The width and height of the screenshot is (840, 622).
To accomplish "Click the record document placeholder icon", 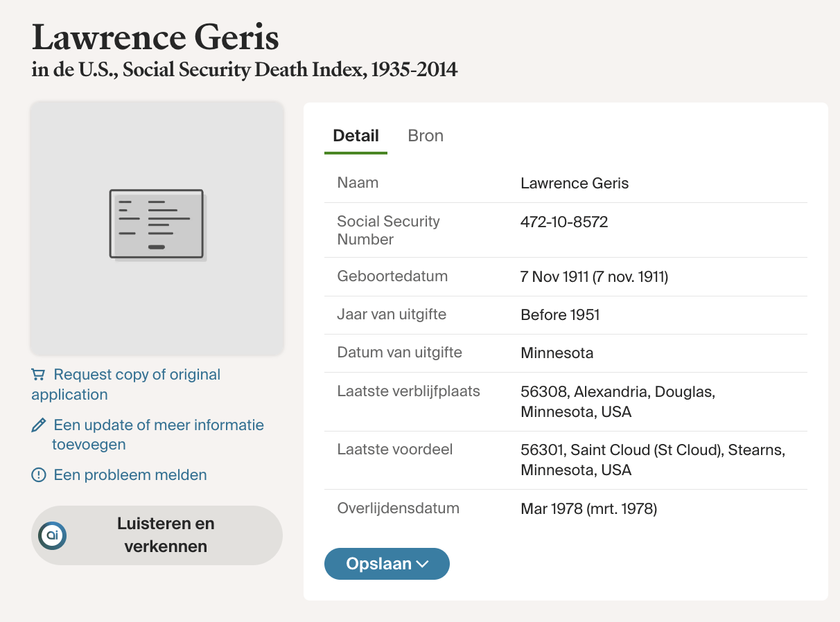I will 157,224.
